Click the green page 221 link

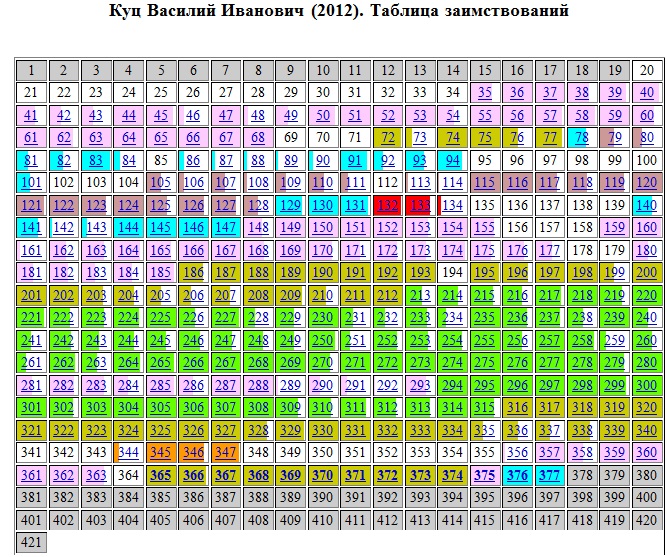(x=31, y=317)
